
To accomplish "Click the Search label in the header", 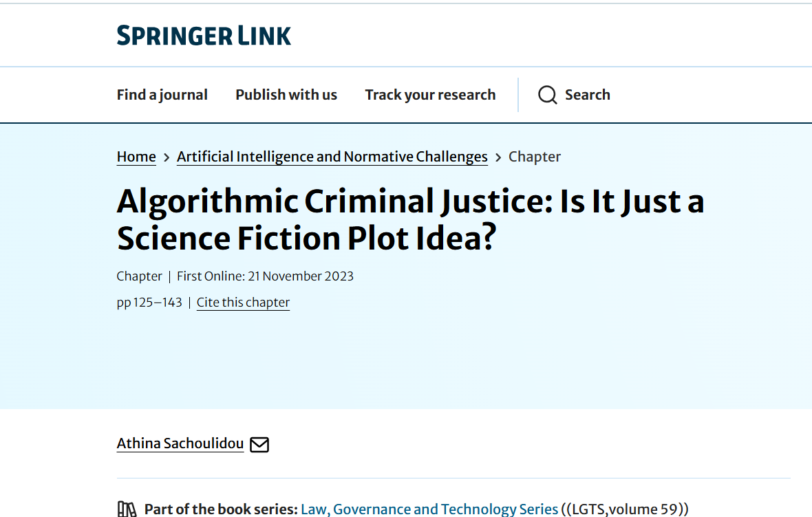I will (587, 95).
